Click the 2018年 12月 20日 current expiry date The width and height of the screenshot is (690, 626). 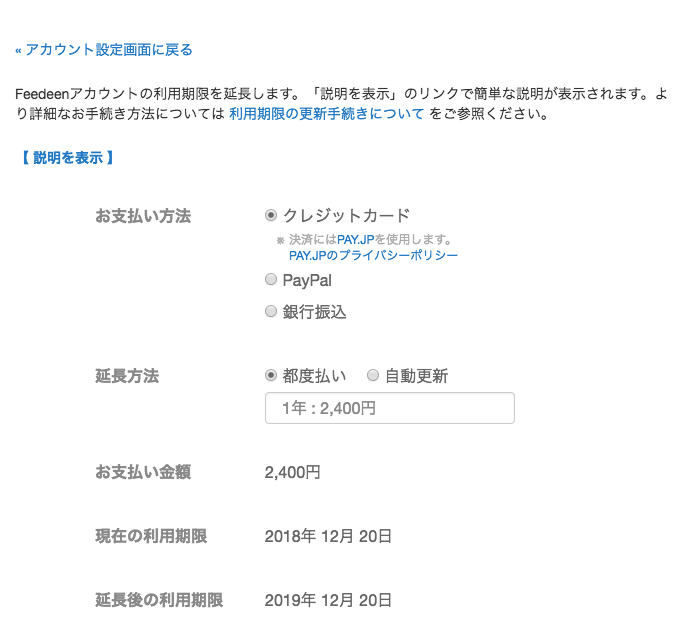328,536
